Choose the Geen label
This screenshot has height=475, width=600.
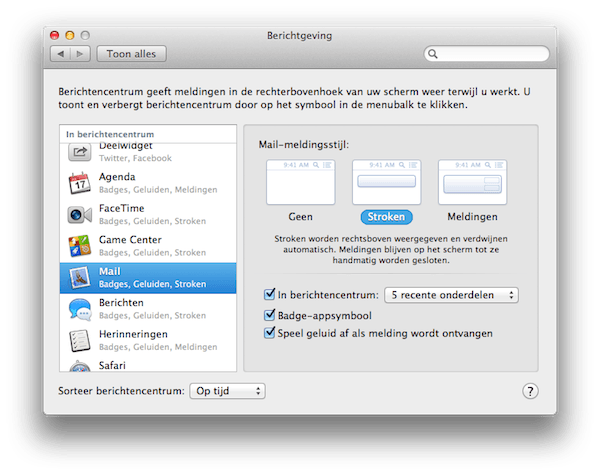pyautogui.click(x=300, y=217)
